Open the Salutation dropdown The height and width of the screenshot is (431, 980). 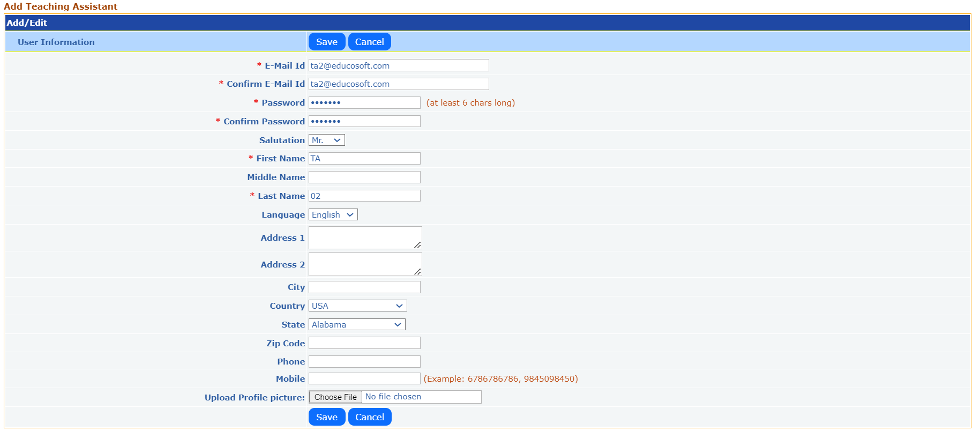pyautogui.click(x=326, y=140)
